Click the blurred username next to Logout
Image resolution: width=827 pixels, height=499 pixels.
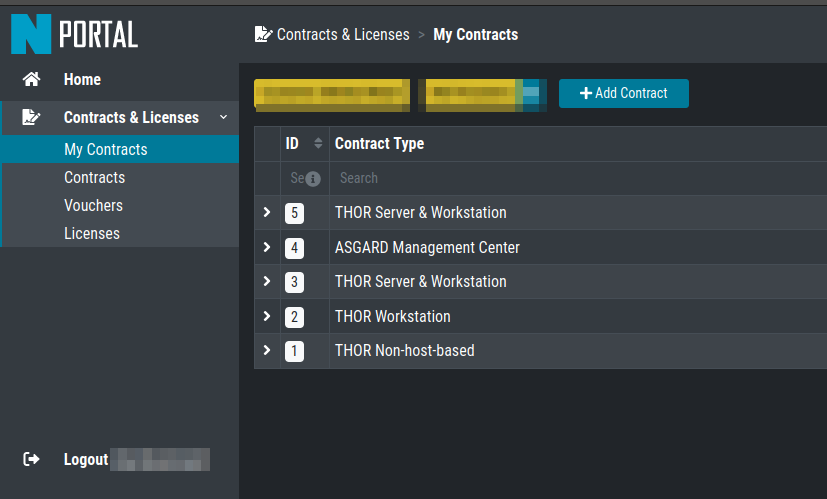(x=160, y=459)
